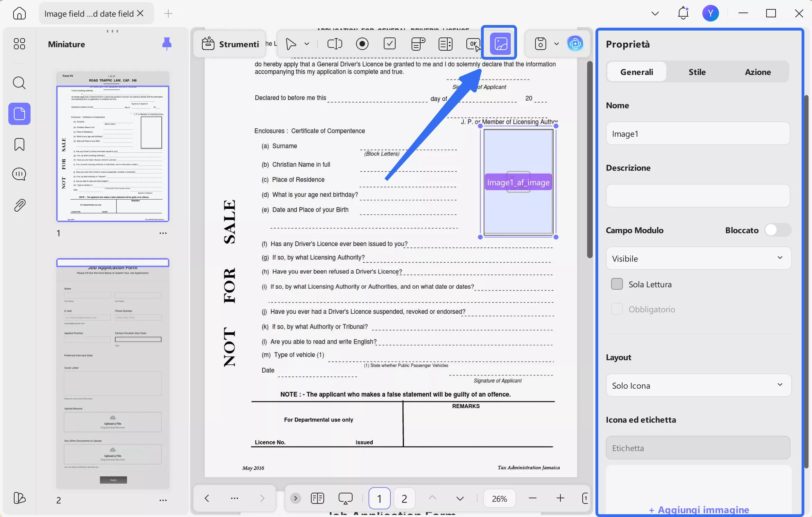Add a new tab with plus icon
The width and height of the screenshot is (812, 517).
(168, 14)
